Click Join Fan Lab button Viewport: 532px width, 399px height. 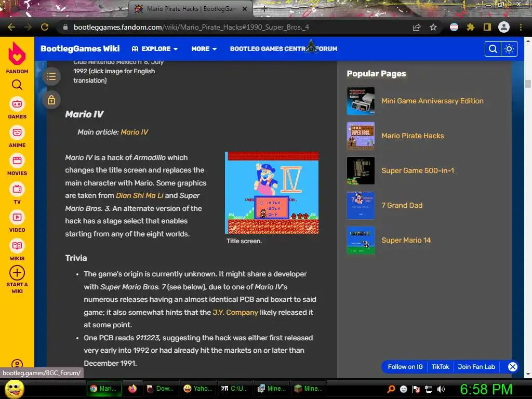tap(476, 367)
